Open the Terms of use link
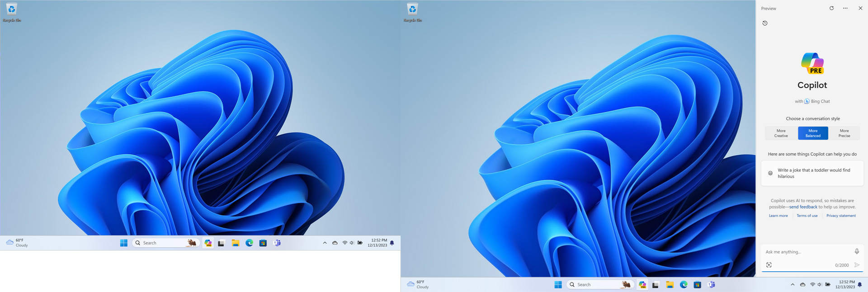This screenshot has width=868, height=292. pos(807,216)
